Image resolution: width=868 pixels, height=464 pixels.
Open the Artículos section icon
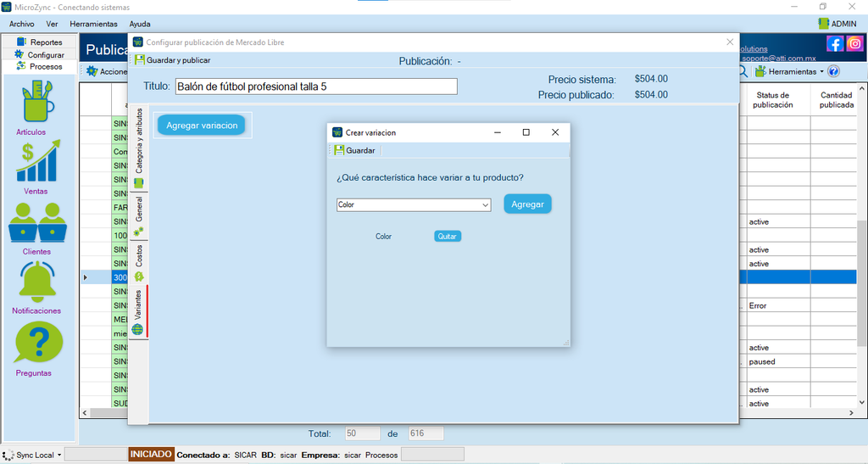(x=37, y=101)
